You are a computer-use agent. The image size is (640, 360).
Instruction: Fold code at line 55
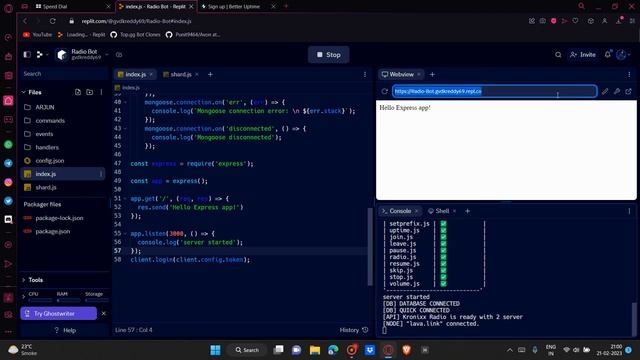click(x=125, y=233)
